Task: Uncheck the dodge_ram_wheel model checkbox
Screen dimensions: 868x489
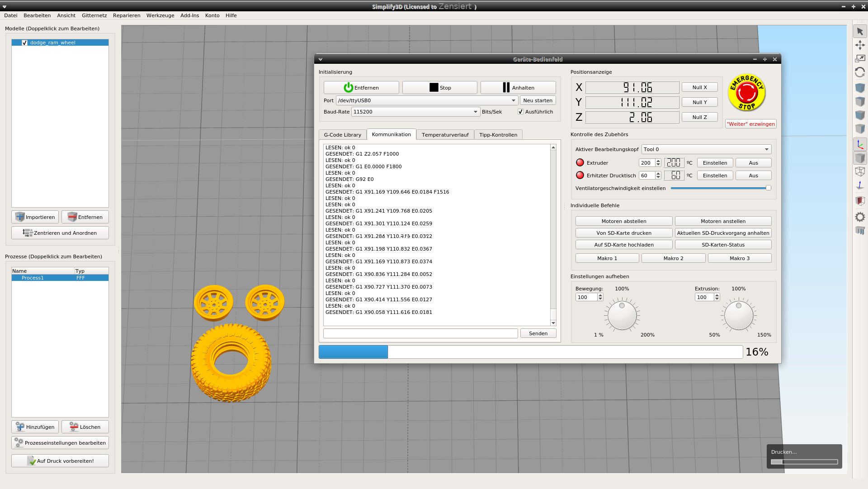Action: 25,43
